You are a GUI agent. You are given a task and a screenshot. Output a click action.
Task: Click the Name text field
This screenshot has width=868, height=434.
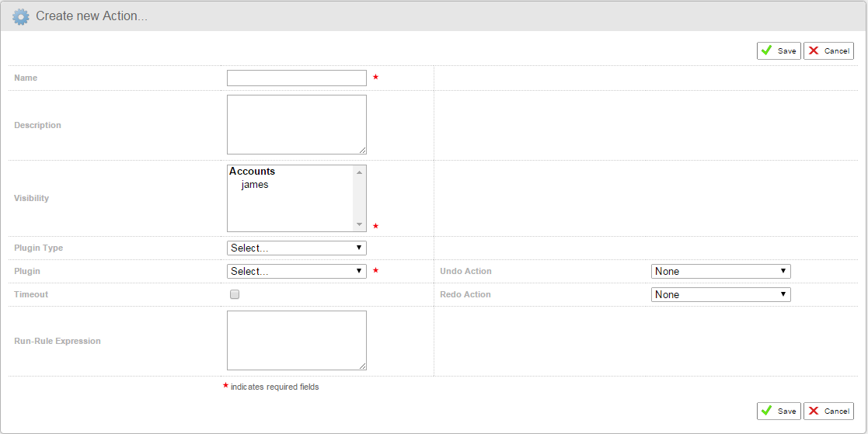[296, 78]
